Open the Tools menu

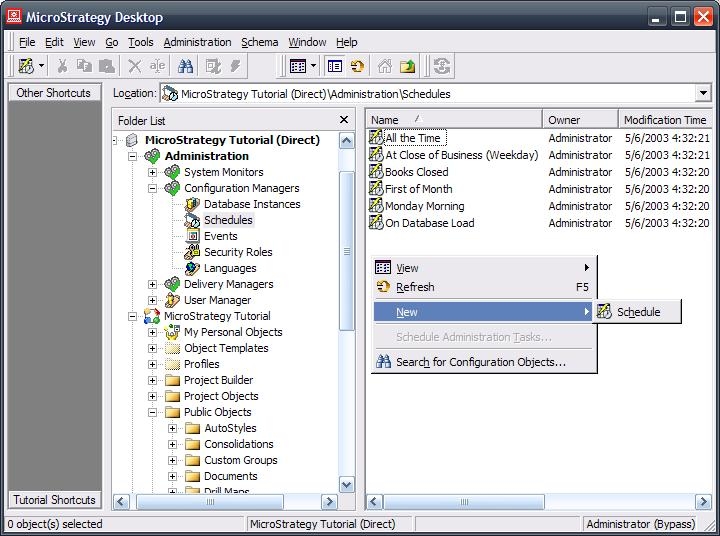(141, 42)
